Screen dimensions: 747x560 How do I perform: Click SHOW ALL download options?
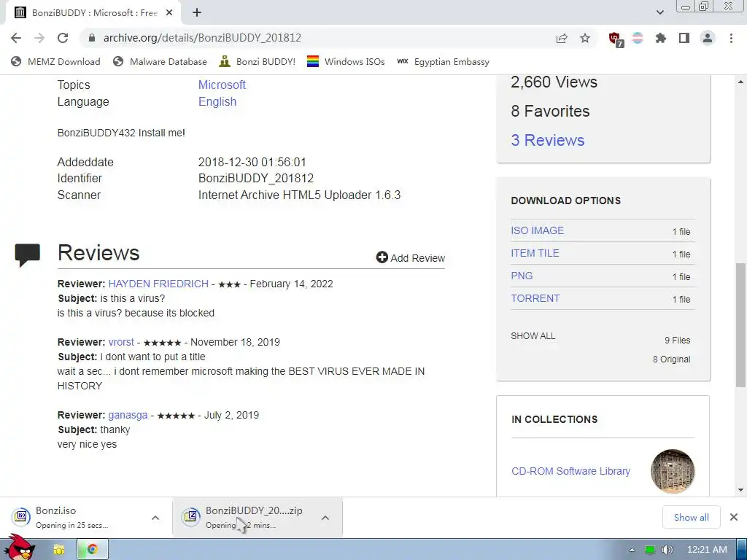[533, 336]
